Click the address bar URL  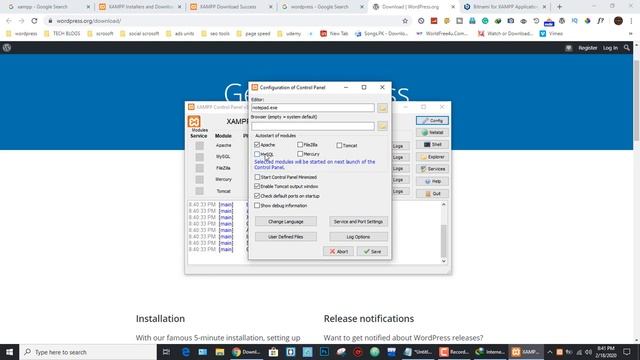tap(89, 21)
